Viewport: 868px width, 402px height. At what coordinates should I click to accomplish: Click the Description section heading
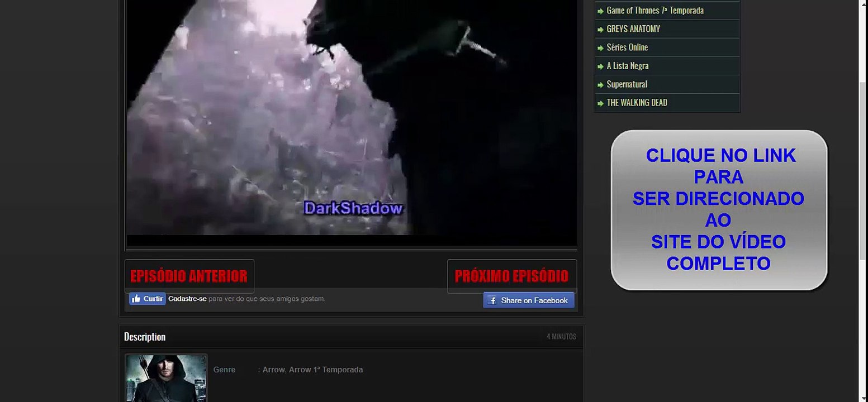point(145,337)
